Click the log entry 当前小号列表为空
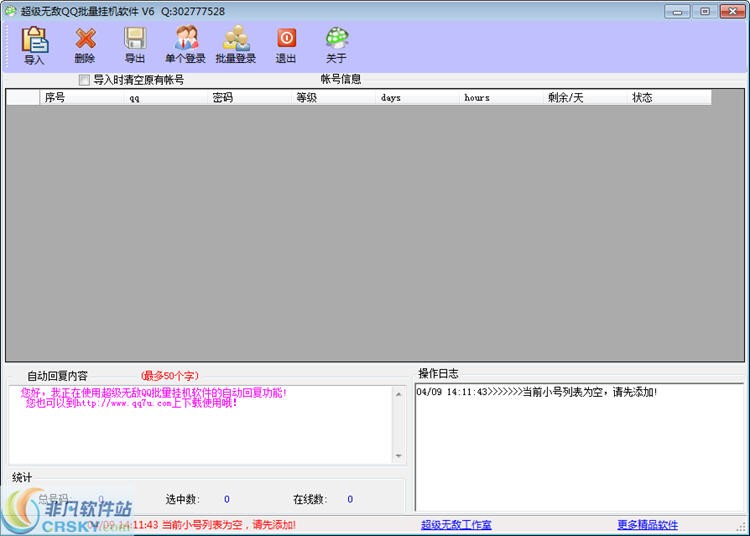 (x=537, y=392)
